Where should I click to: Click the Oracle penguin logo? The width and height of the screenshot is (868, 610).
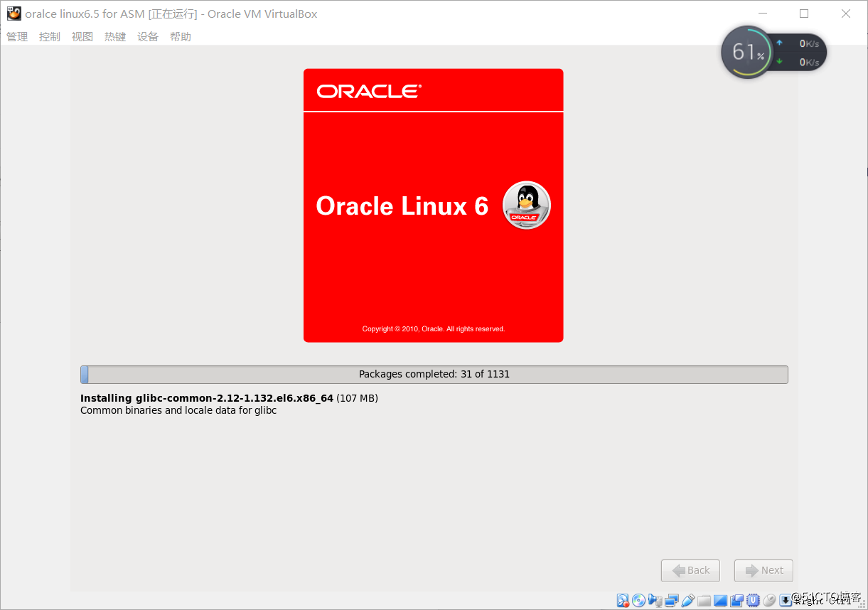click(527, 205)
